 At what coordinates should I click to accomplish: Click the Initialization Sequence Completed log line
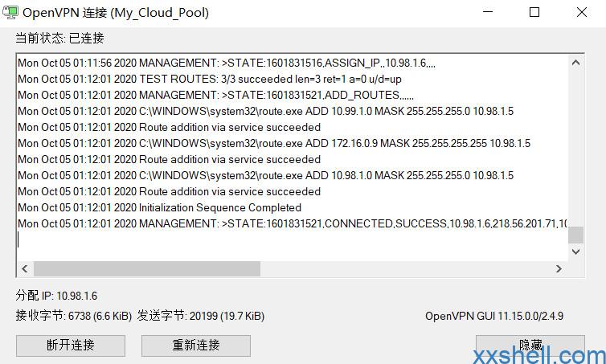[160, 207]
